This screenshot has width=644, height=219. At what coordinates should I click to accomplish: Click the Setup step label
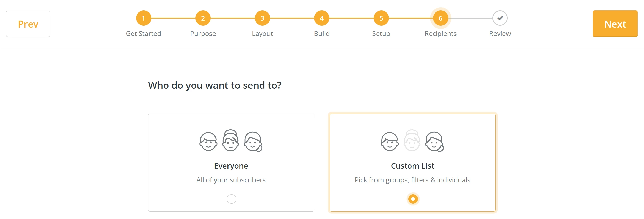click(x=381, y=34)
